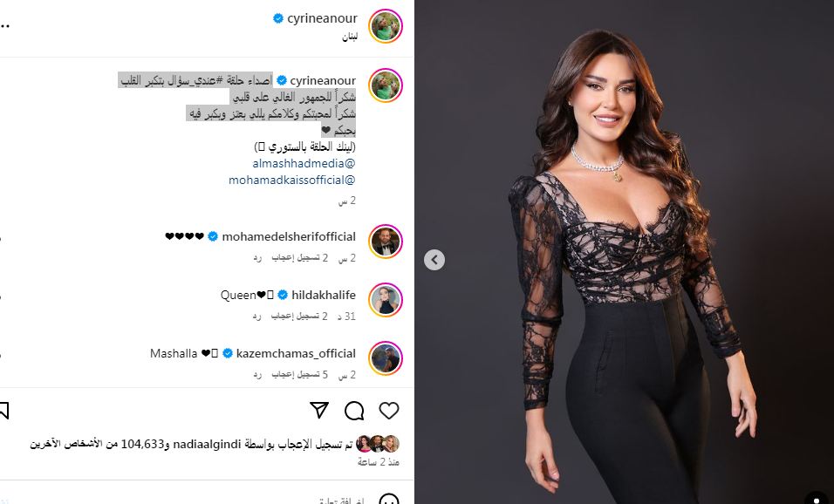
Task: Follow the @almashhadmedia mention link
Action: click(x=304, y=163)
